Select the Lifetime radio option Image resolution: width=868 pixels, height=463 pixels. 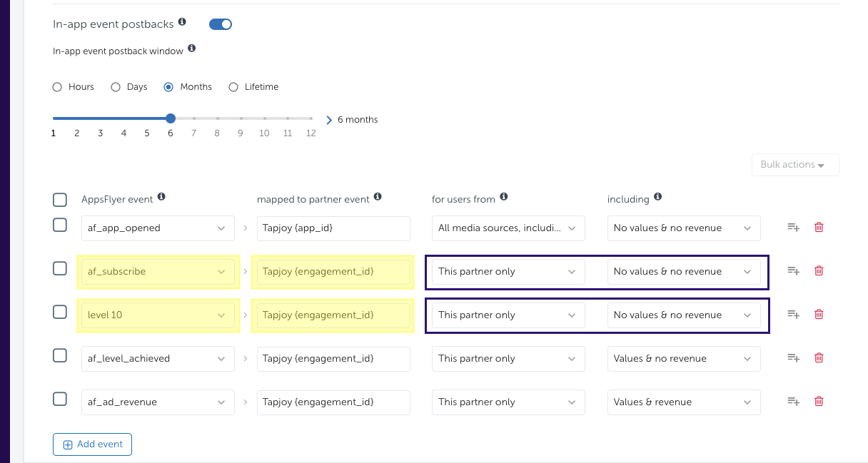coord(233,87)
